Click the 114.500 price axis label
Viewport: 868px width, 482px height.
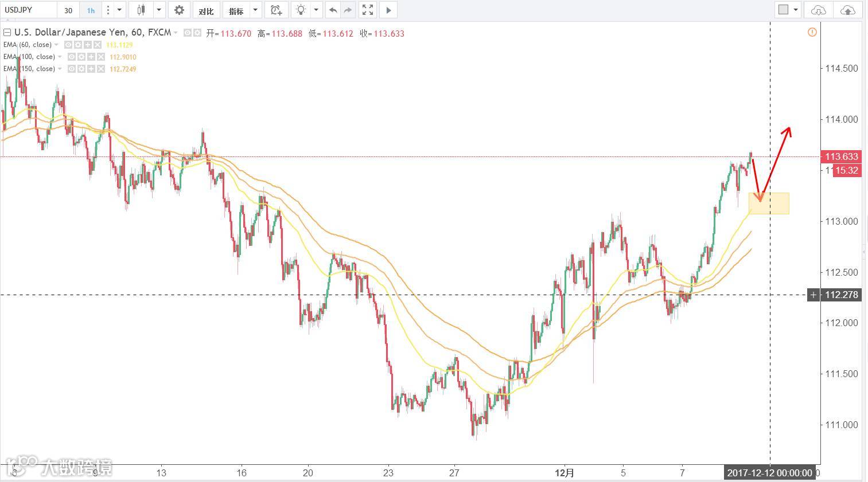point(842,68)
